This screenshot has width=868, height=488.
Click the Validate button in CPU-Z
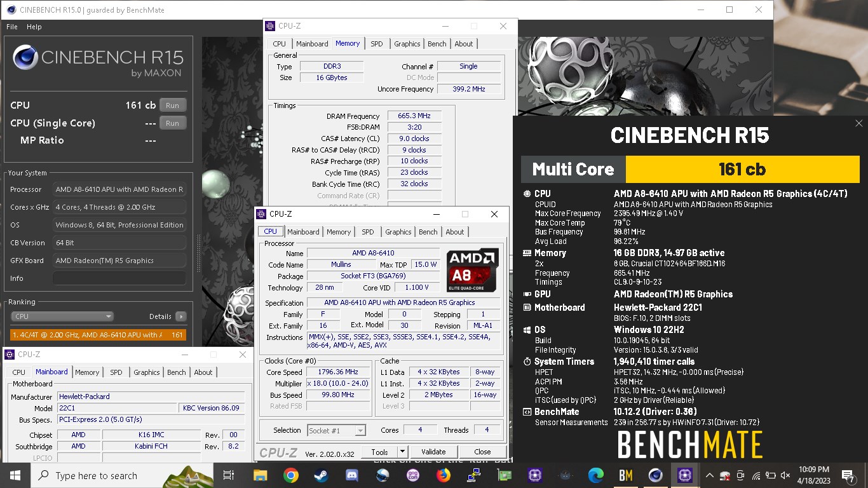(433, 452)
